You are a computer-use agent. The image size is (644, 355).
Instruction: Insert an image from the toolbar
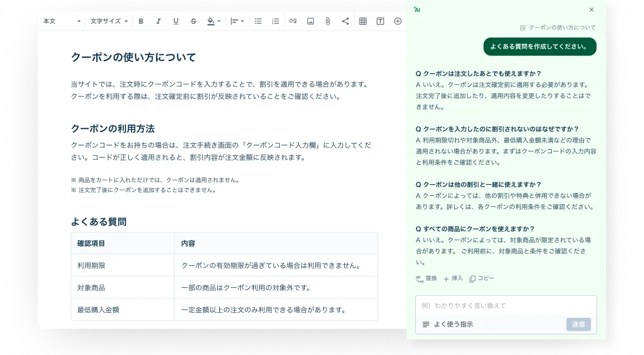click(310, 21)
